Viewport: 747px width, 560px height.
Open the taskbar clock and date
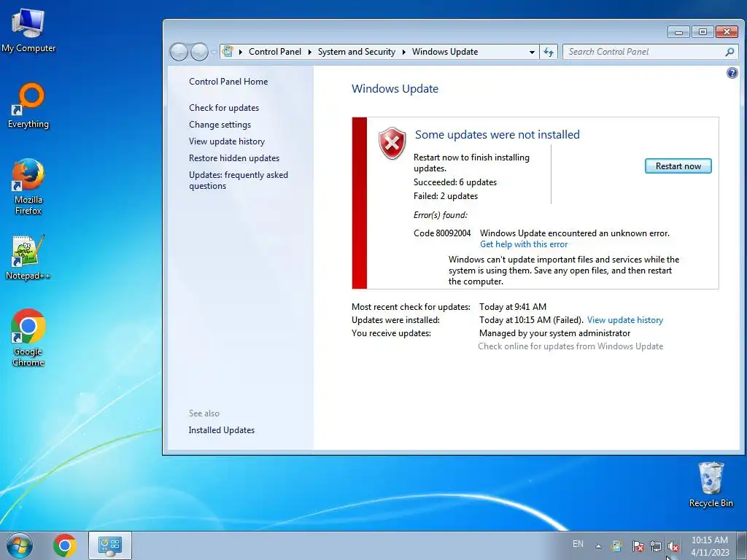[710, 546]
